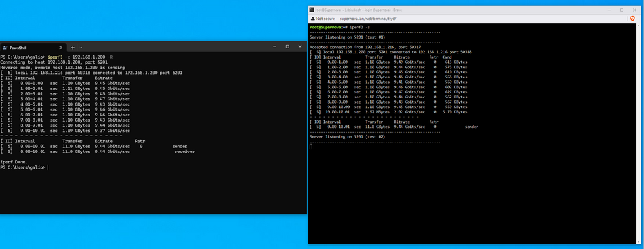This screenshot has height=249, width=644.
Task: Click the terminal app icon in Brave title bar
Action: [312, 10]
